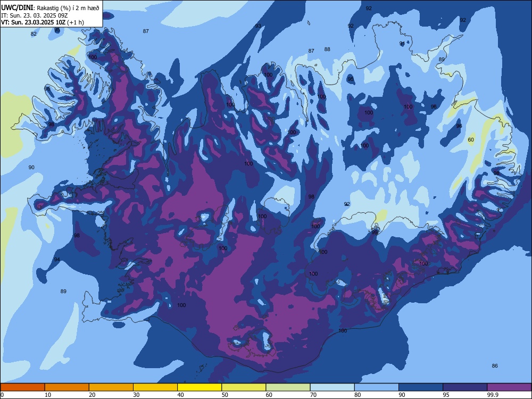Click the 99.9 tick label in legend
The height and width of the screenshot is (399, 532).
(x=493, y=395)
